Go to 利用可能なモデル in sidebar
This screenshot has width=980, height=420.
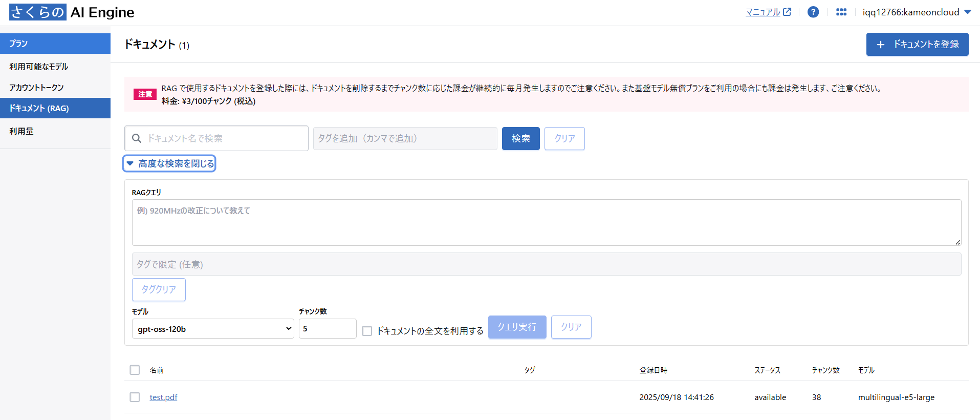point(39,67)
